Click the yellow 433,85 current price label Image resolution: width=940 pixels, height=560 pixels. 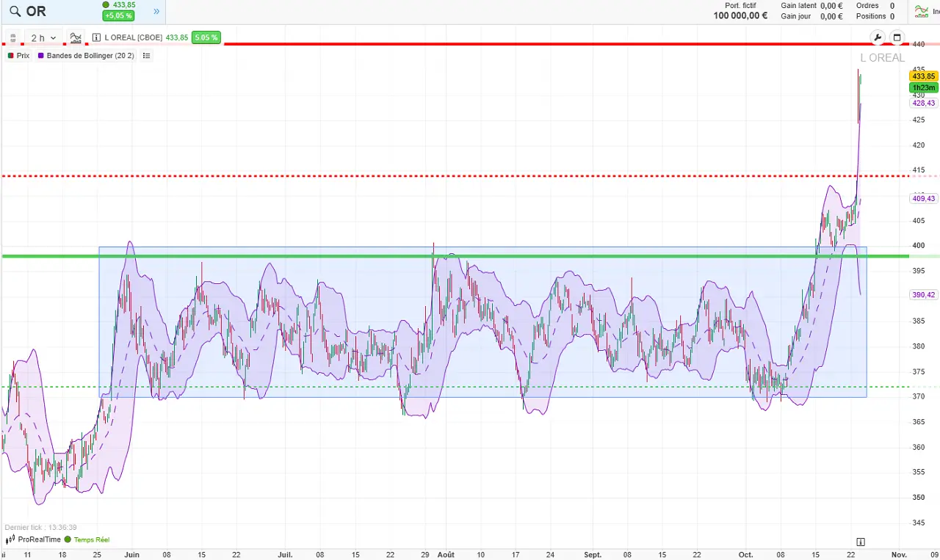coord(923,76)
